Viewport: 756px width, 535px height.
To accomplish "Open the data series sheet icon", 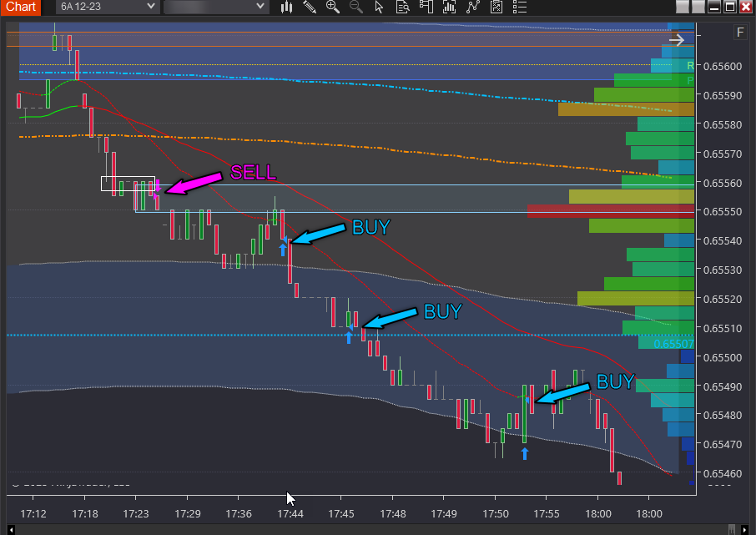I will coord(496,7).
